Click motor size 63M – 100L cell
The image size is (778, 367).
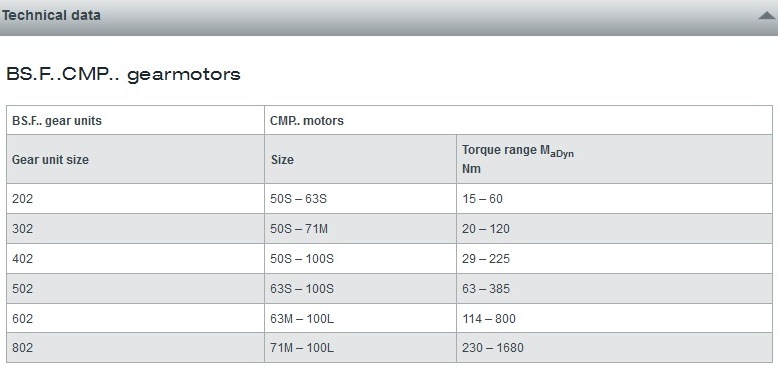coord(360,318)
